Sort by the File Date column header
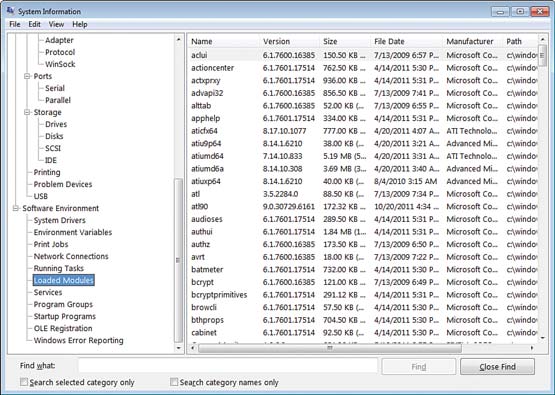This screenshot has height=395, width=555. (x=407, y=41)
